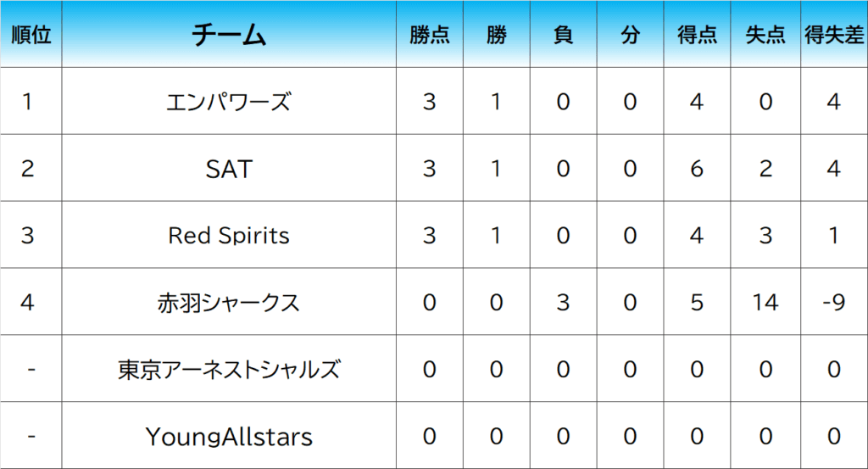868x469 pixels.
Task: Click the -9 goal difference cell
Action: tap(834, 302)
